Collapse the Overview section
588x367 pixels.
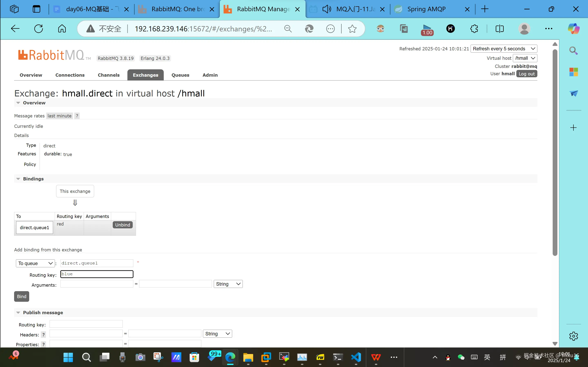[x=18, y=103]
